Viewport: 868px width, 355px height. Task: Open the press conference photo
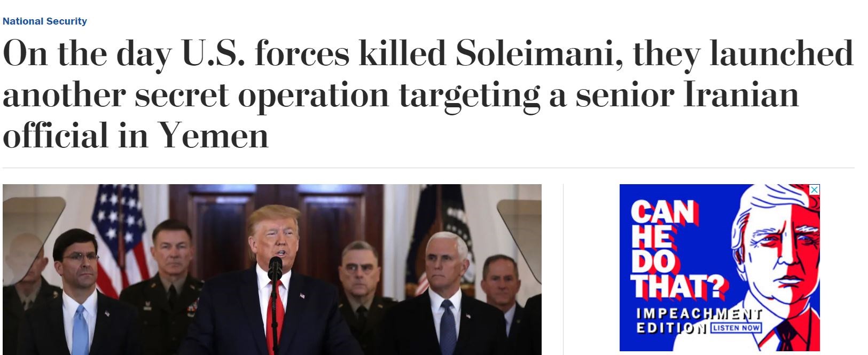(x=272, y=269)
